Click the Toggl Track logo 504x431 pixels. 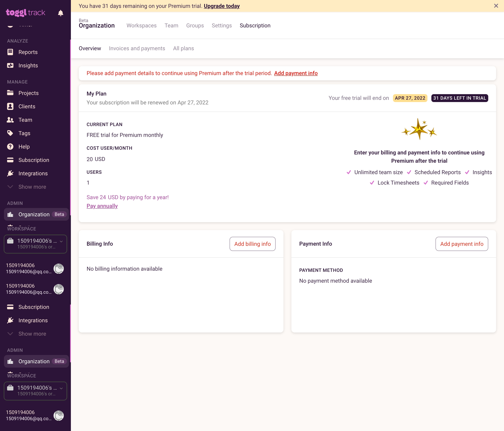click(x=26, y=12)
